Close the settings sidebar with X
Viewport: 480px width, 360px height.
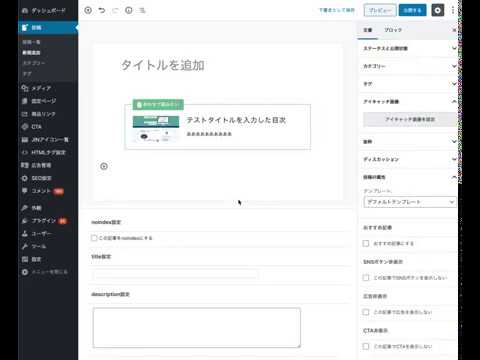(x=454, y=30)
